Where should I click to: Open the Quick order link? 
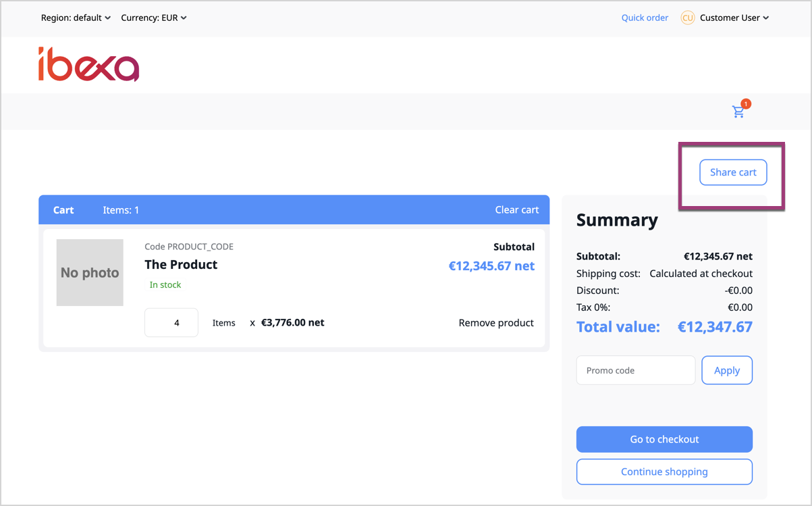click(645, 18)
